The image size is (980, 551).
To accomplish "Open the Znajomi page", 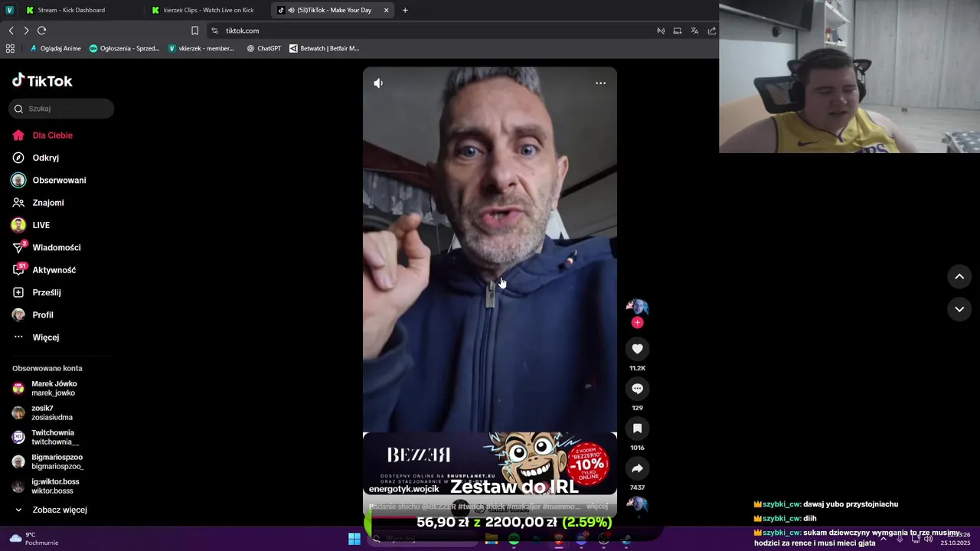I will point(38,203).
